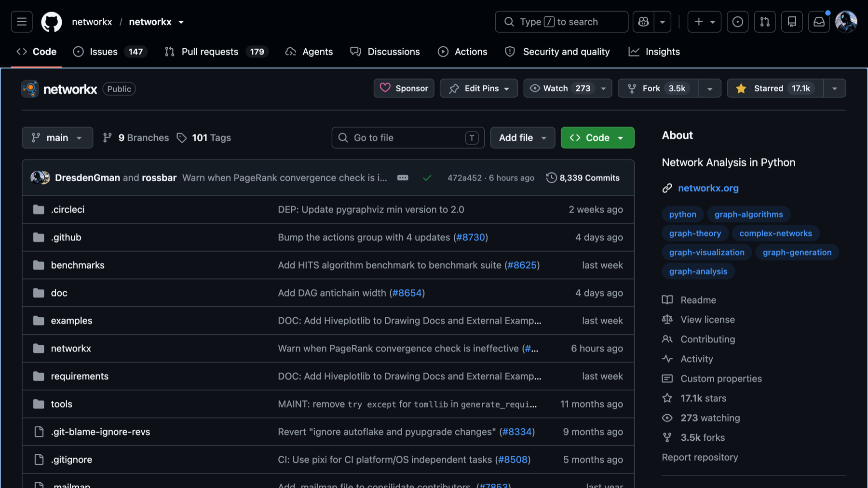Click the Contributing people icon
The height and width of the screenshot is (488, 868).
[x=667, y=339]
